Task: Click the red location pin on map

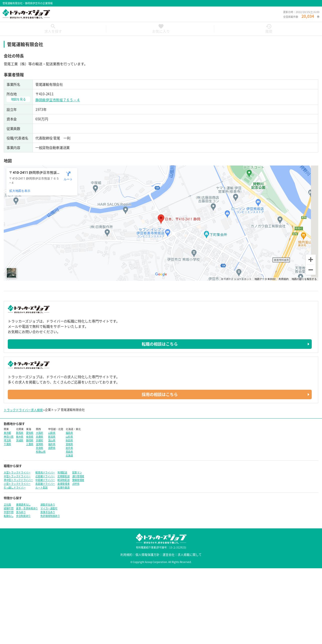Action: (161, 219)
